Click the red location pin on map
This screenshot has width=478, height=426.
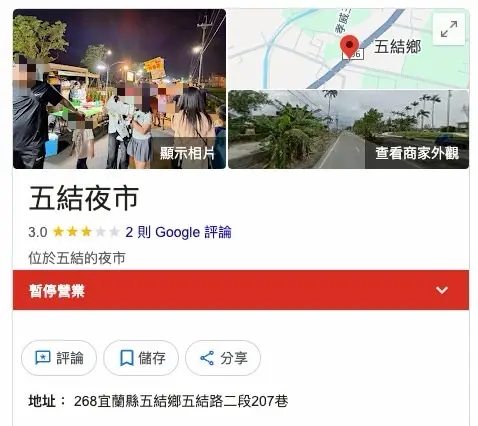click(x=349, y=48)
